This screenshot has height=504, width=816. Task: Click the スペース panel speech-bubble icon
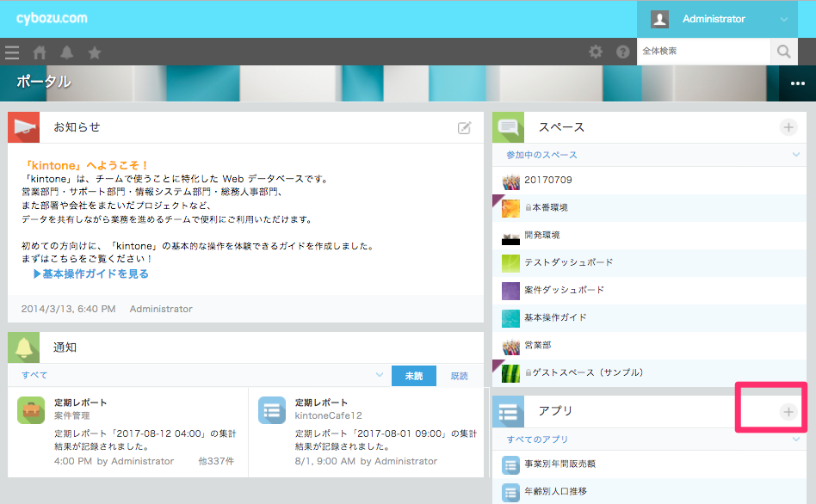[x=508, y=127]
